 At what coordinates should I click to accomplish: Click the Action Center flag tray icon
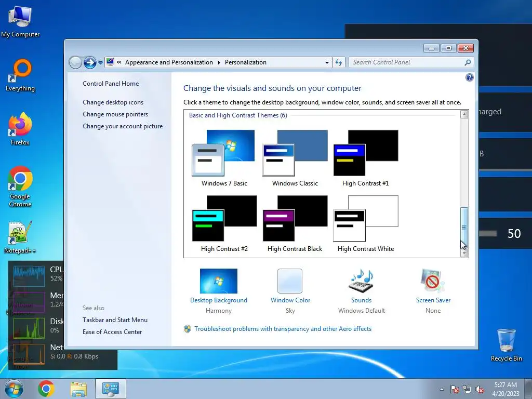pyautogui.click(x=454, y=390)
